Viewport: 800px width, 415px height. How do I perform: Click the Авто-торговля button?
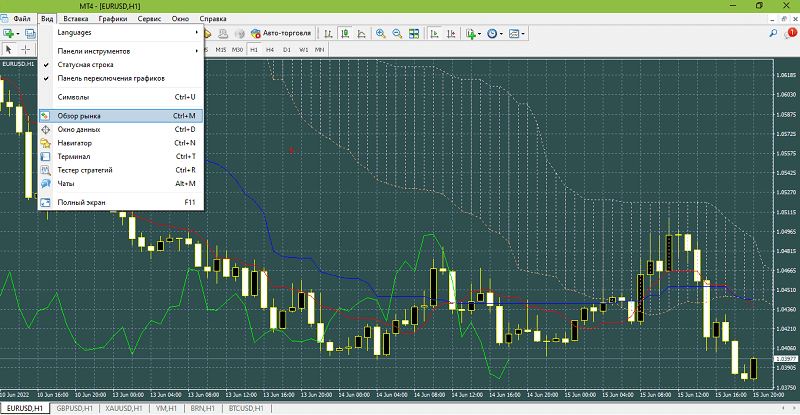[281, 33]
